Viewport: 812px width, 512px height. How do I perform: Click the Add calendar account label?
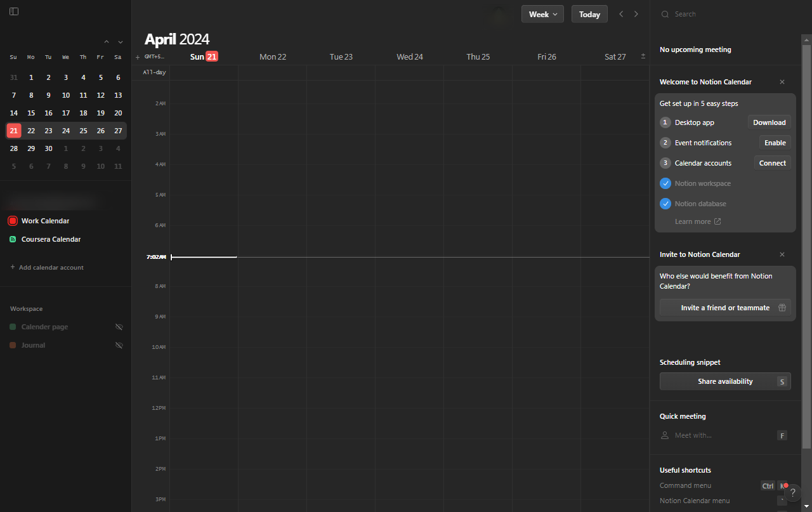tap(51, 267)
